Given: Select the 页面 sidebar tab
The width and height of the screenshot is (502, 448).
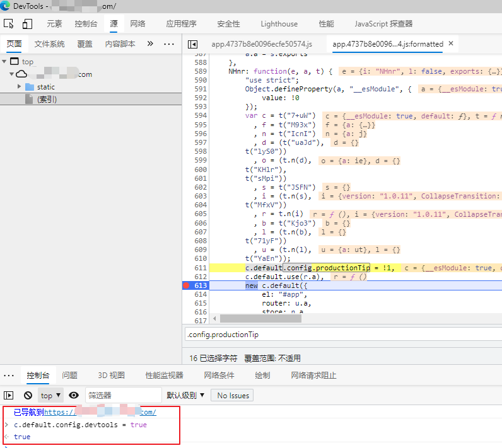Looking at the screenshot, I should point(14,44).
